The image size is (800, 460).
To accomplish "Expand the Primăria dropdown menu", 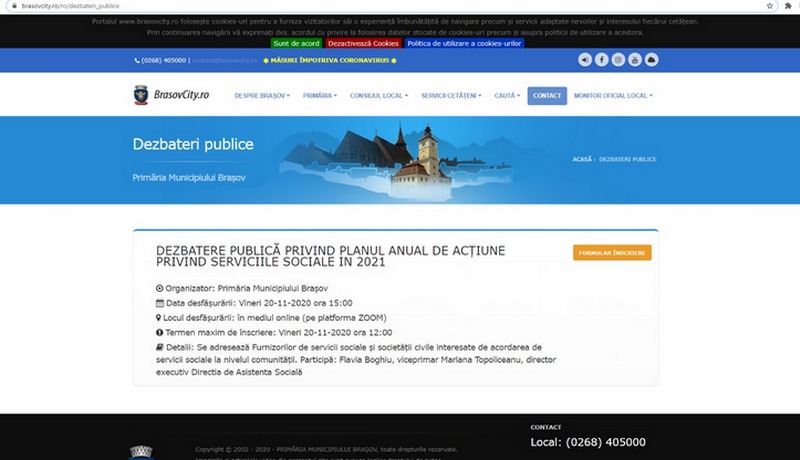I will (x=320, y=96).
